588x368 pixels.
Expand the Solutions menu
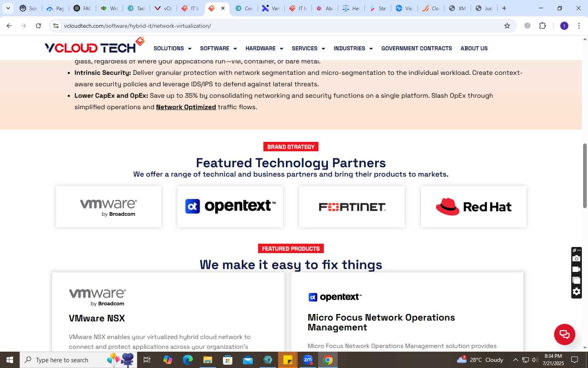(172, 48)
